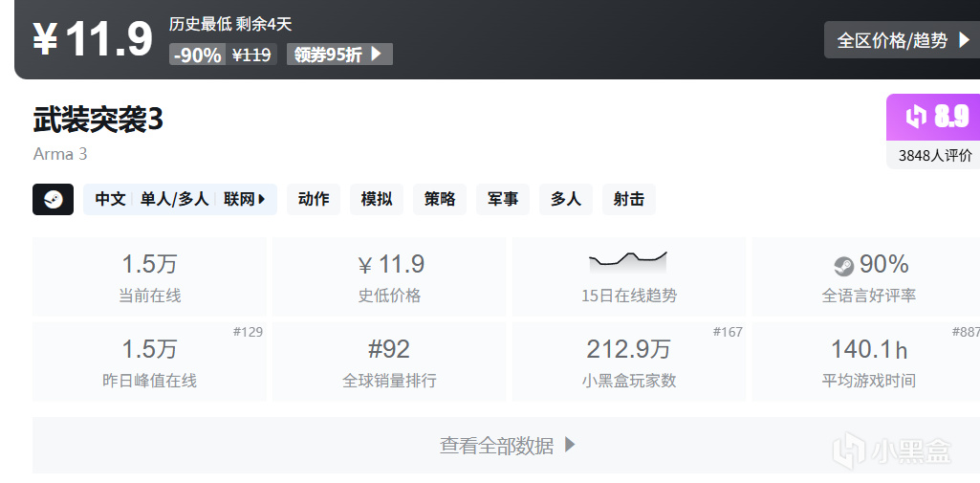Select the 动作 tag

tap(314, 199)
